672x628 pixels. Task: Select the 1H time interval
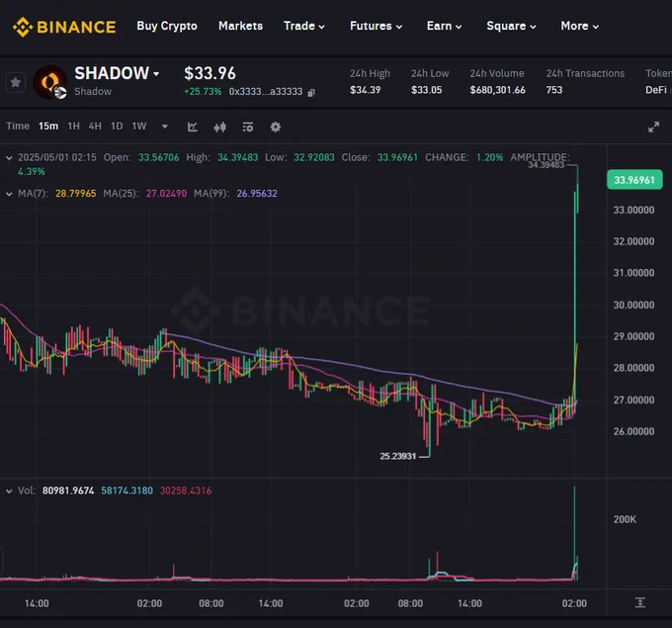pyautogui.click(x=74, y=127)
